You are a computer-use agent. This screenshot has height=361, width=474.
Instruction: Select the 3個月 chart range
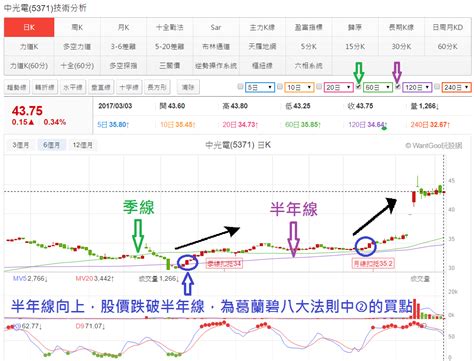[21, 145]
